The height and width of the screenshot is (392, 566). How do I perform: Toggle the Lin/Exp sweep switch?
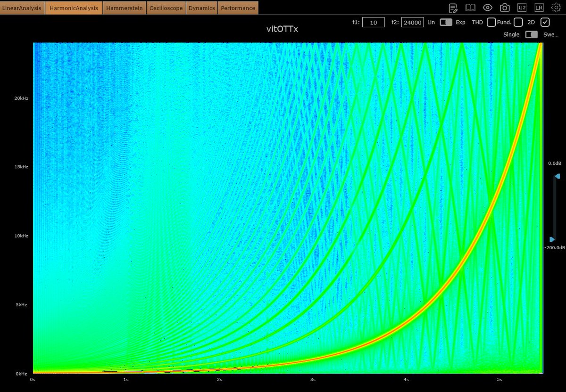[x=446, y=22]
